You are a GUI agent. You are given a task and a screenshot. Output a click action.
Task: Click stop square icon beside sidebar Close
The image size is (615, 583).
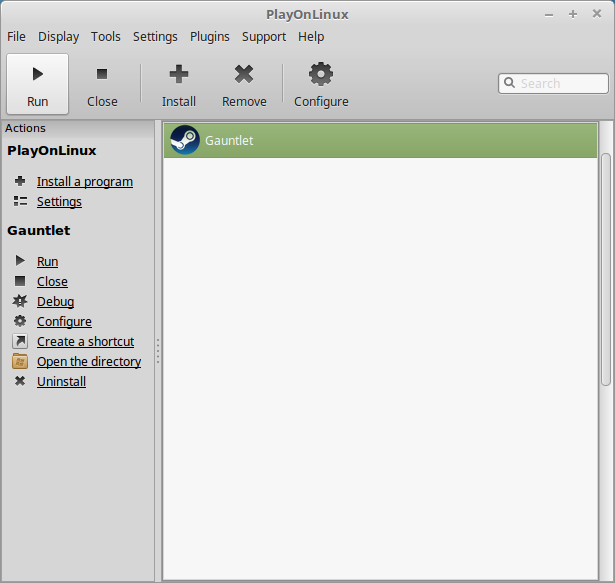pyautogui.click(x=20, y=281)
